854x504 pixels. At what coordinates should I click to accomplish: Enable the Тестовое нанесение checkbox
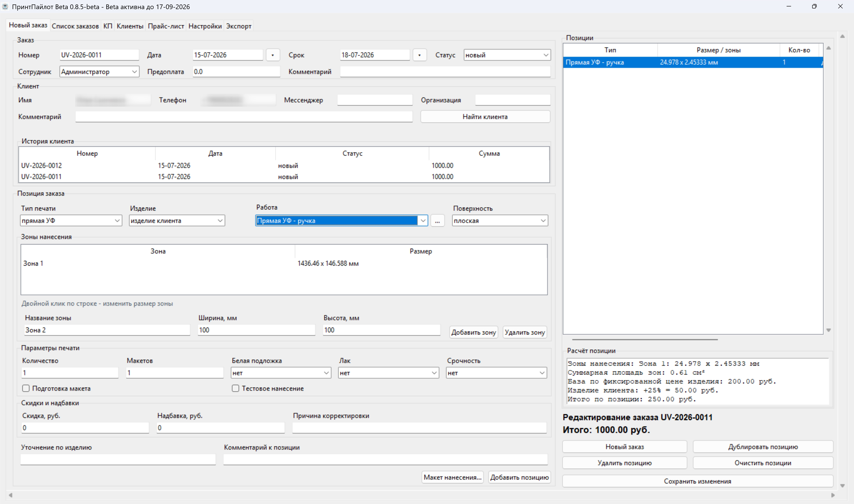236,388
